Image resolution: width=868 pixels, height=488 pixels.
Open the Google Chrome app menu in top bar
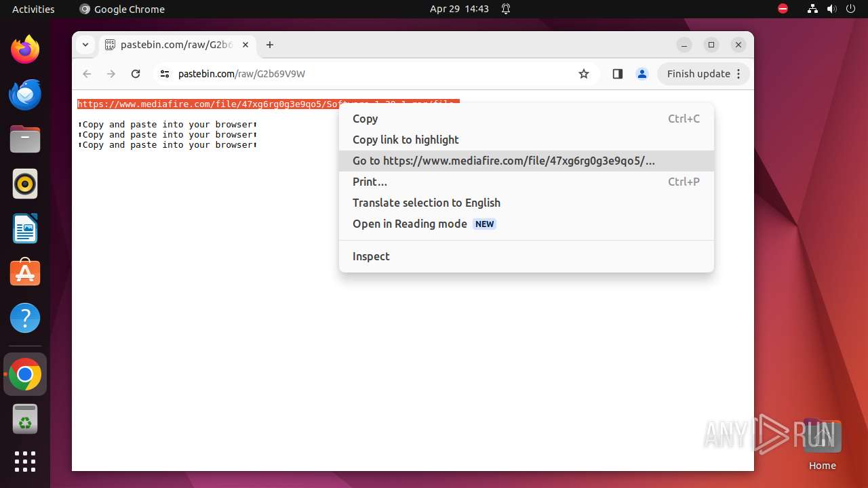(x=122, y=9)
